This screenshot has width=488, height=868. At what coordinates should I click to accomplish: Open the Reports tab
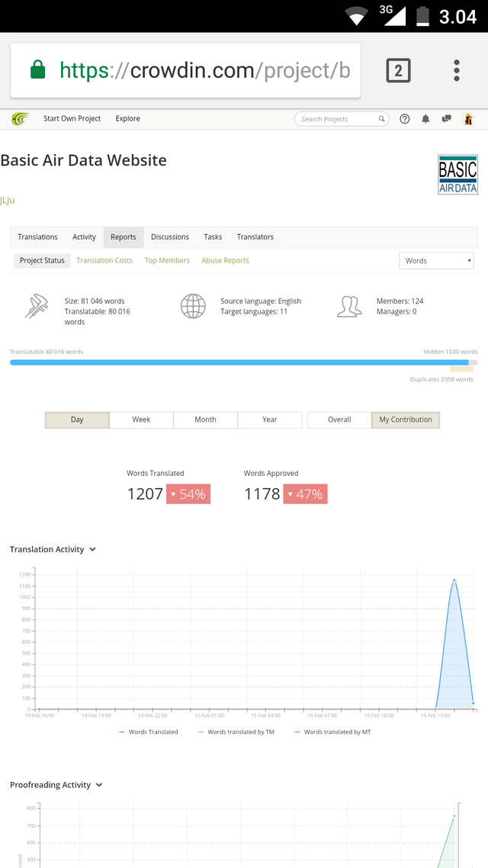[124, 237]
